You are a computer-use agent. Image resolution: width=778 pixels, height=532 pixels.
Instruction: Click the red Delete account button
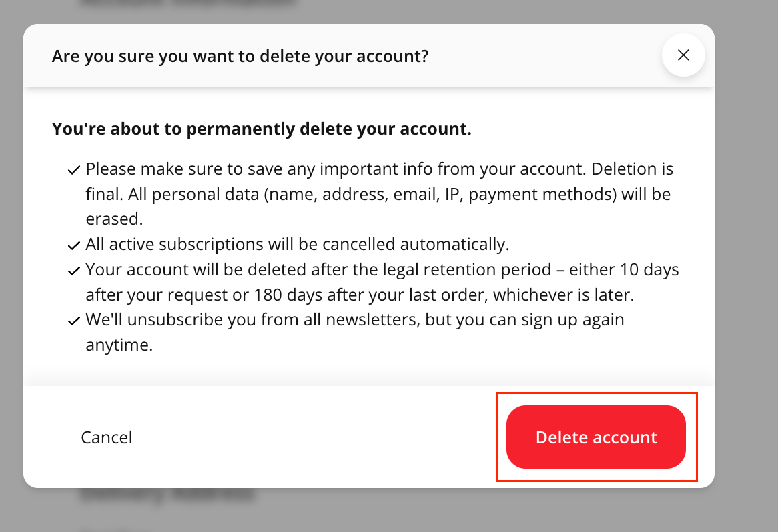[596, 437]
